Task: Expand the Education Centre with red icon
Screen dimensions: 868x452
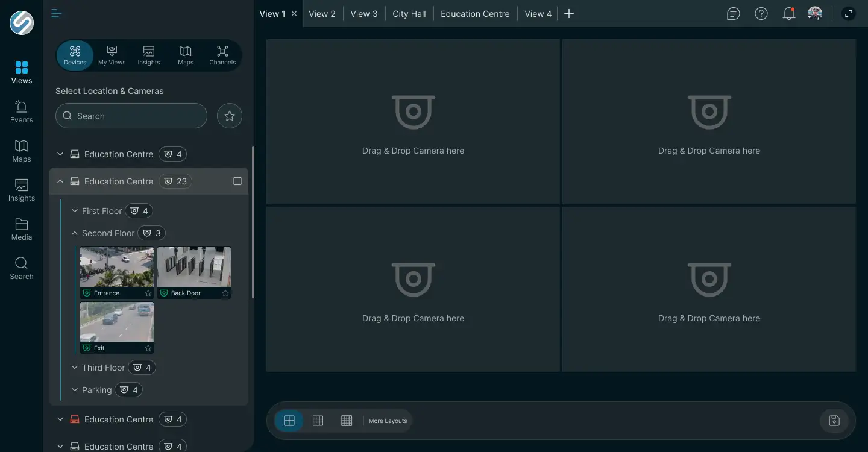Action: [x=60, y=419]
